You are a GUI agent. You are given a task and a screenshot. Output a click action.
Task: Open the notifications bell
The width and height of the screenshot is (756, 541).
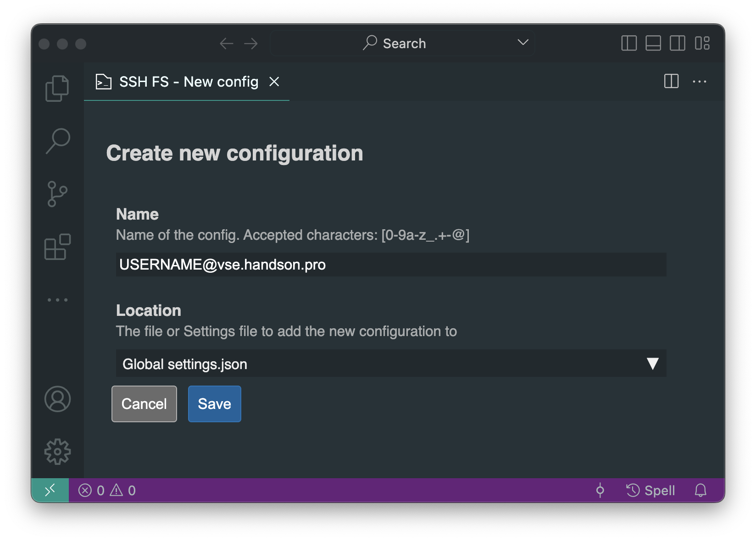coord(700,490)
